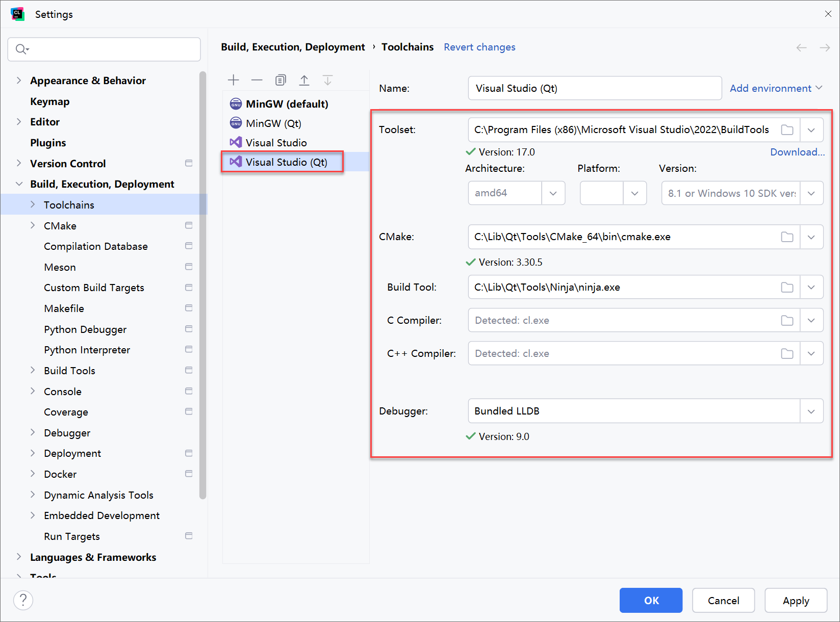
Task: Click project-level icon next to Compilation Database
Action: pyautogui.click(x=189, y=246)
